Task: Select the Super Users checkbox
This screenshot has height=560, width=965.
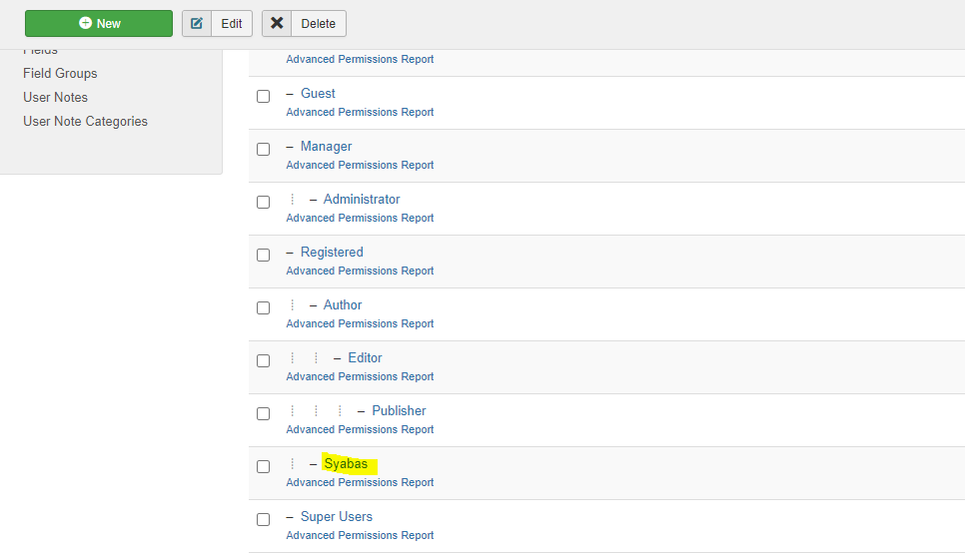Action: [x=264, y=519]
